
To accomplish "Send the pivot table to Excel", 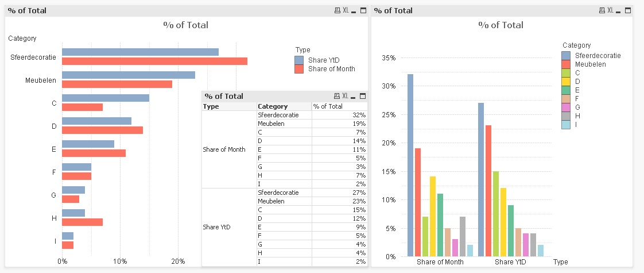I will 346,96.
